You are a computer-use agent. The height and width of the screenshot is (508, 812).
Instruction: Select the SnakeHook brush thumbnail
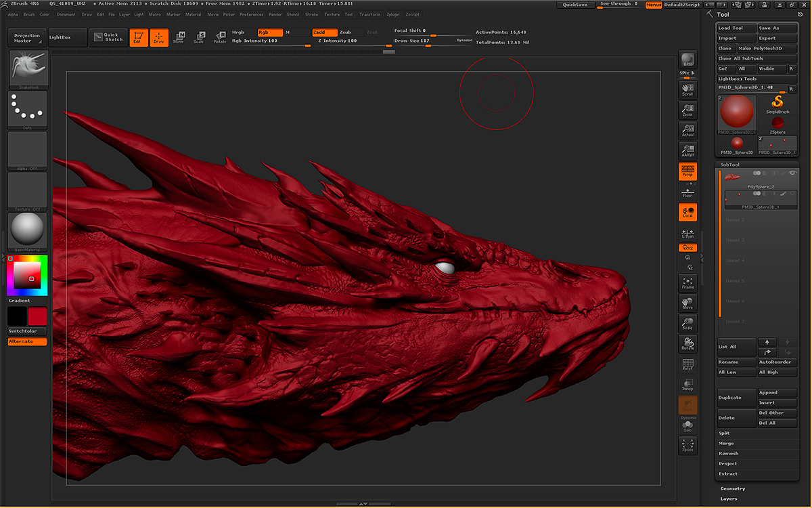[27, 68]
